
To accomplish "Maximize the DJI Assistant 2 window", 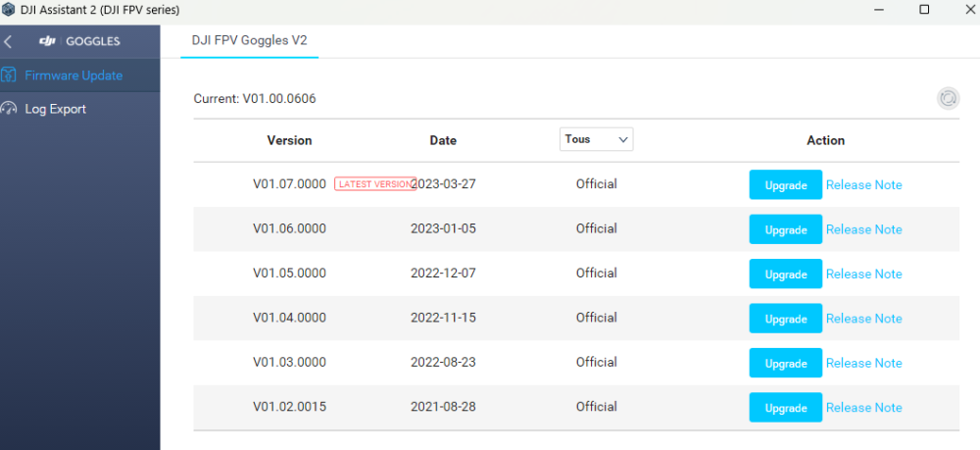I will (x=923, y=9).
